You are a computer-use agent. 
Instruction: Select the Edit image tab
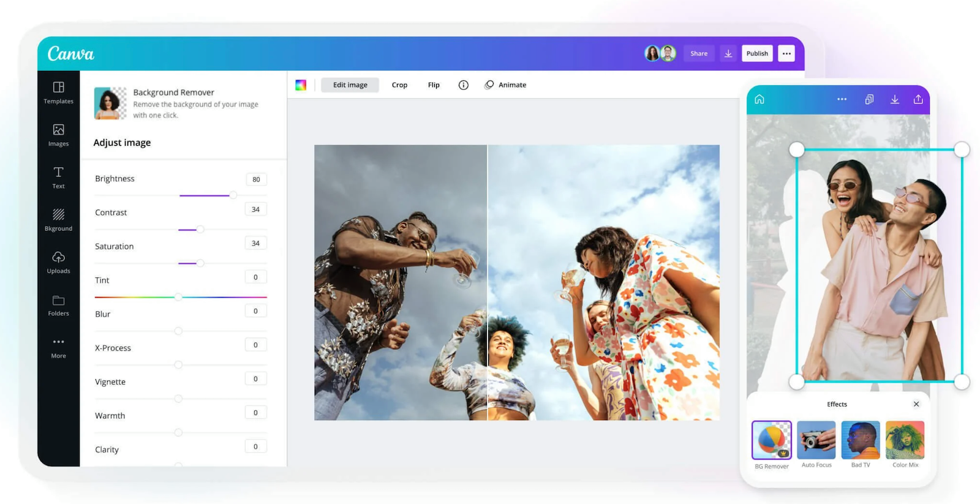tap(350, 85)
